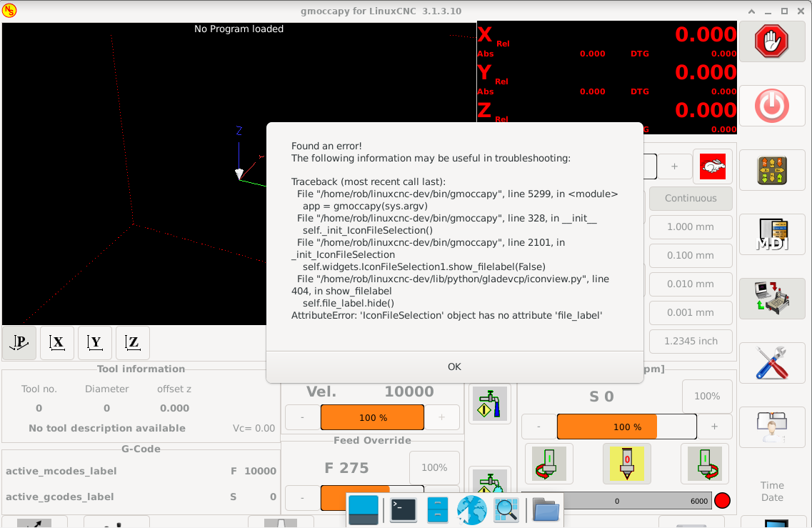Toggle the machine power button
812x528 pixels.
tap(771, 106)
